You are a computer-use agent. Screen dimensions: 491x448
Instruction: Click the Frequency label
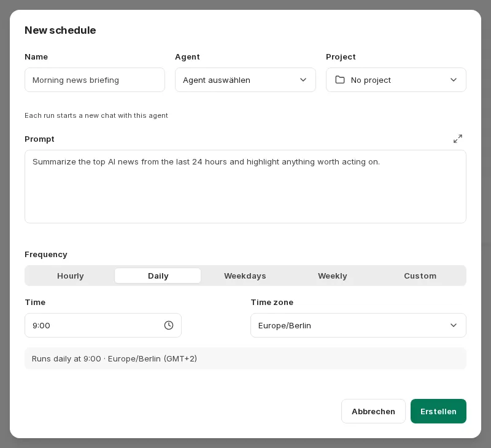(45, 255)
